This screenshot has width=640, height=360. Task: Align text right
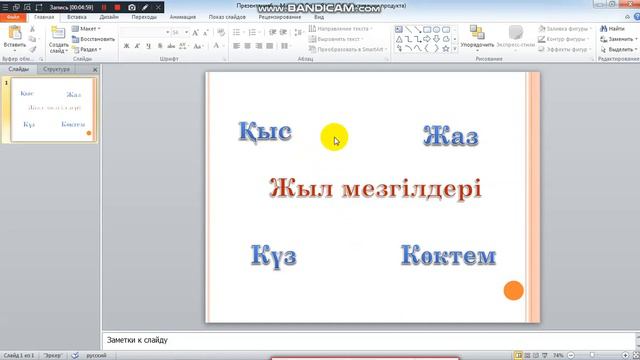[258, 46]
